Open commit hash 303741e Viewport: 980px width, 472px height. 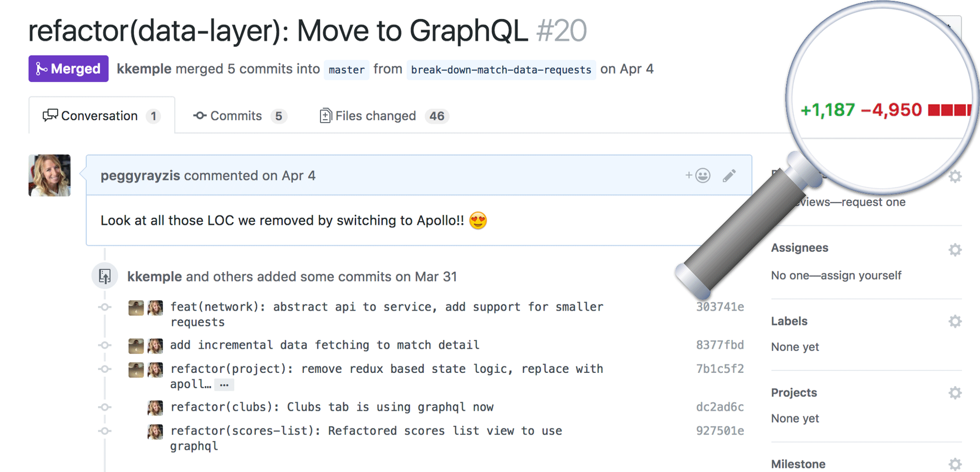coord(720,306)
